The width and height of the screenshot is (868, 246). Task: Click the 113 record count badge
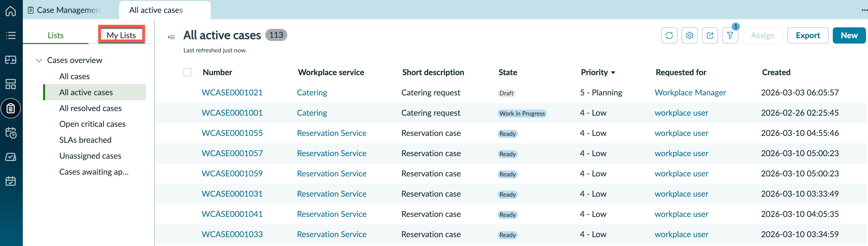point(276,35)
